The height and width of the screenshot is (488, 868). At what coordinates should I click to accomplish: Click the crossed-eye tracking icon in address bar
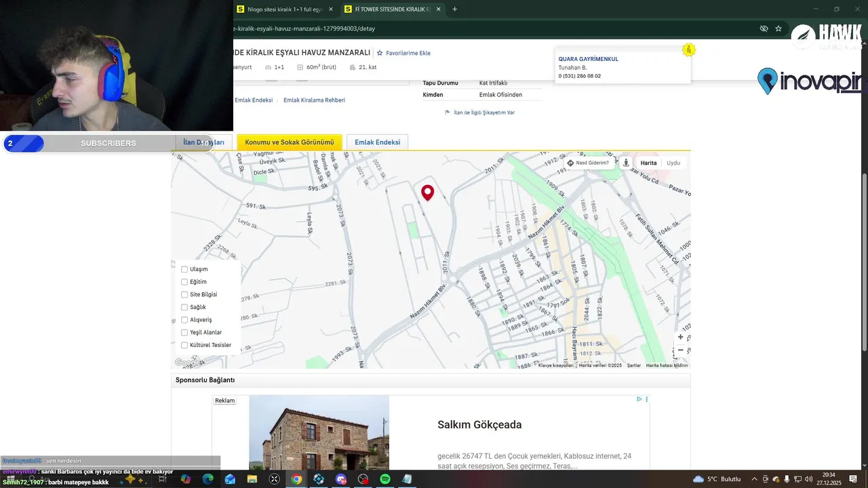pos(764,28)
